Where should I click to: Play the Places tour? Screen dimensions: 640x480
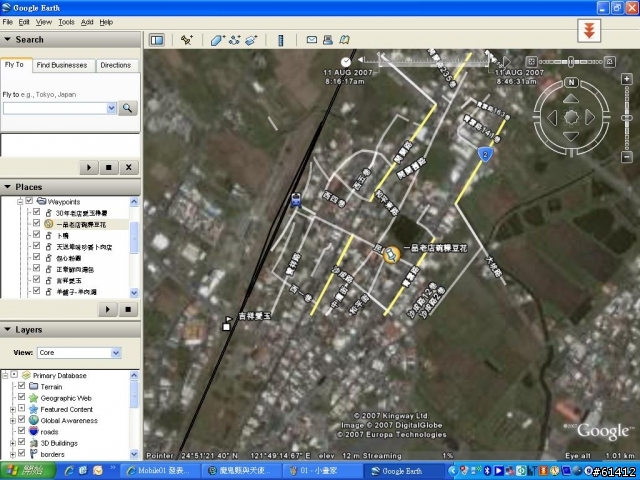tap(108, 309)
